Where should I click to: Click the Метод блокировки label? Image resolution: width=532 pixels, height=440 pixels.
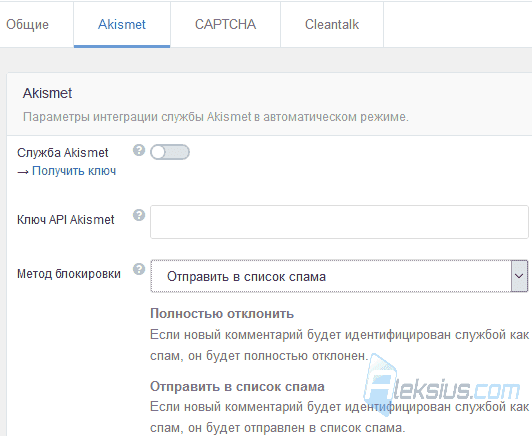69,274
